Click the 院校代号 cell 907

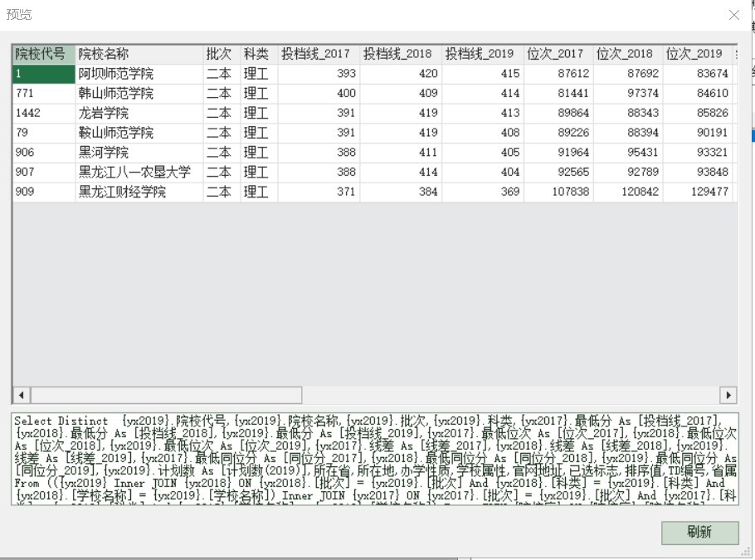44,173
